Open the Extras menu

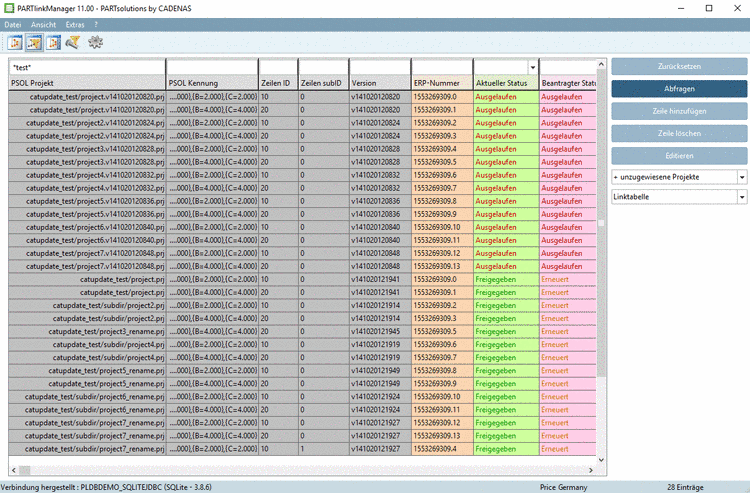point(75,23)
